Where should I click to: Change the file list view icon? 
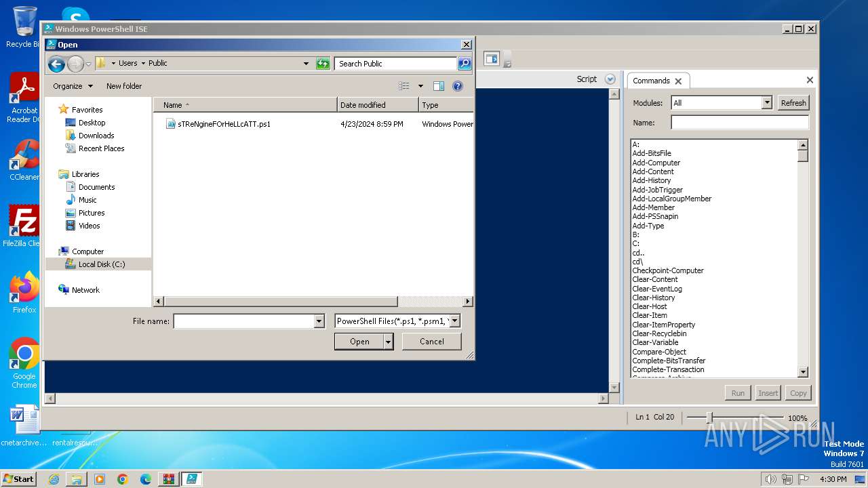click(404, 86)
